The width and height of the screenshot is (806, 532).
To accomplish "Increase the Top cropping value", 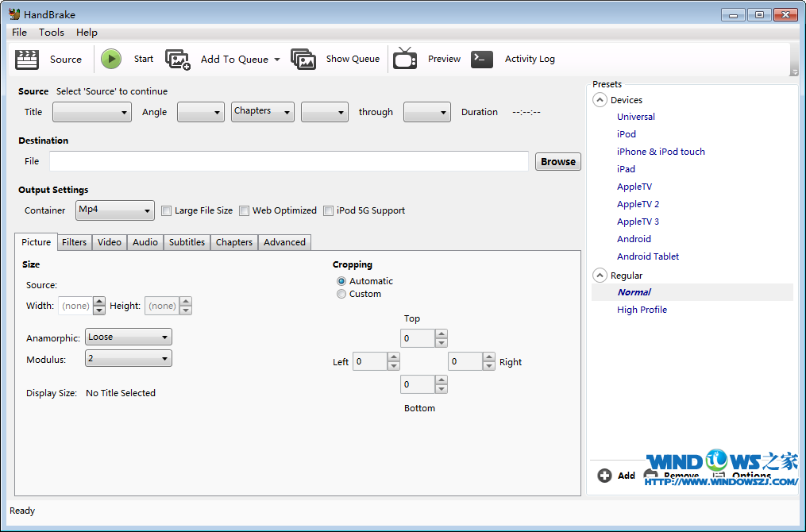I will 442,334.
